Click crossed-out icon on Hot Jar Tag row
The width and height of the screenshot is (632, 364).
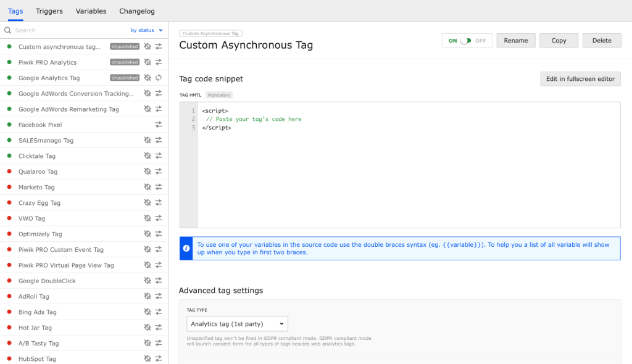(x=148, y=328)
